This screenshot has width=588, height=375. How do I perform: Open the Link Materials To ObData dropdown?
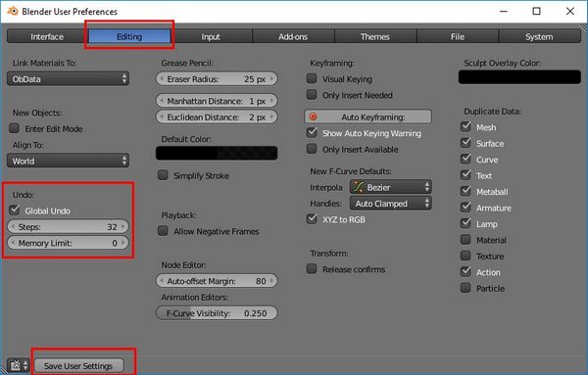[68, 79]
